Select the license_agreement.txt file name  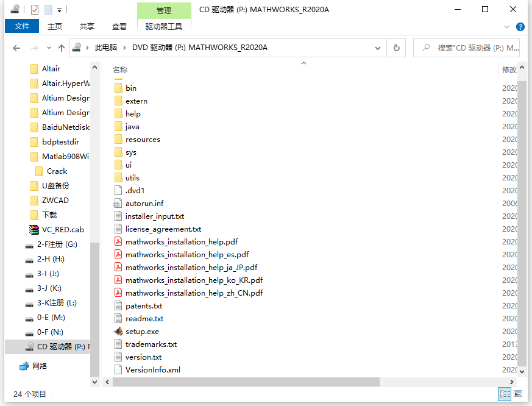coord(163,229)
